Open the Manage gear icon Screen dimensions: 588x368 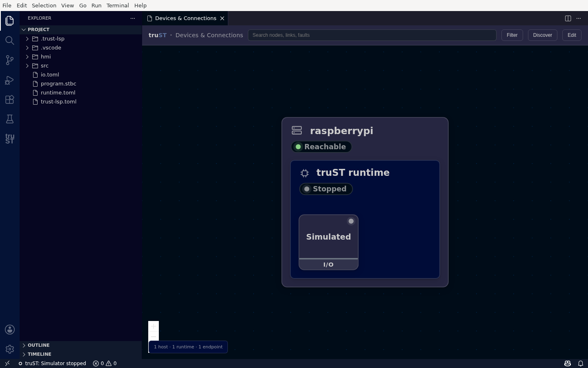(10, 349)
